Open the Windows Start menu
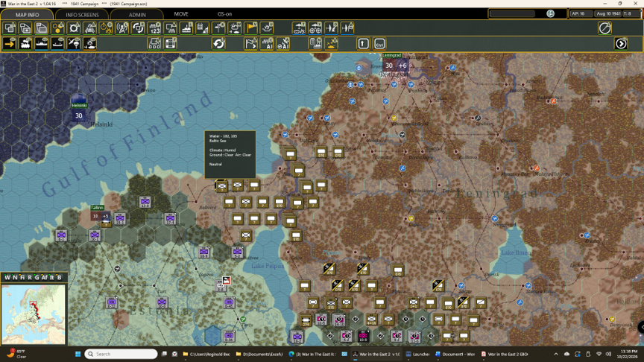The image size is (644, 362). 78,354
